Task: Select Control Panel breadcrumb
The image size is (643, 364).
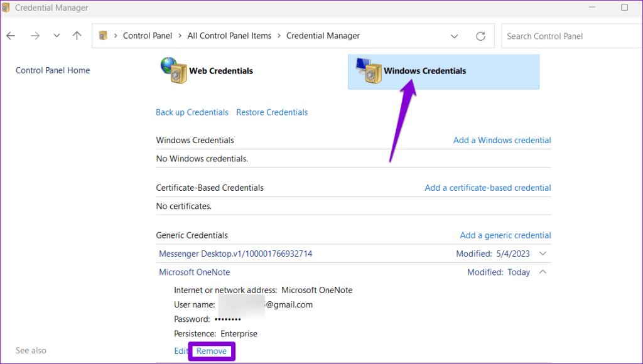Action: [x=147, y=36]
